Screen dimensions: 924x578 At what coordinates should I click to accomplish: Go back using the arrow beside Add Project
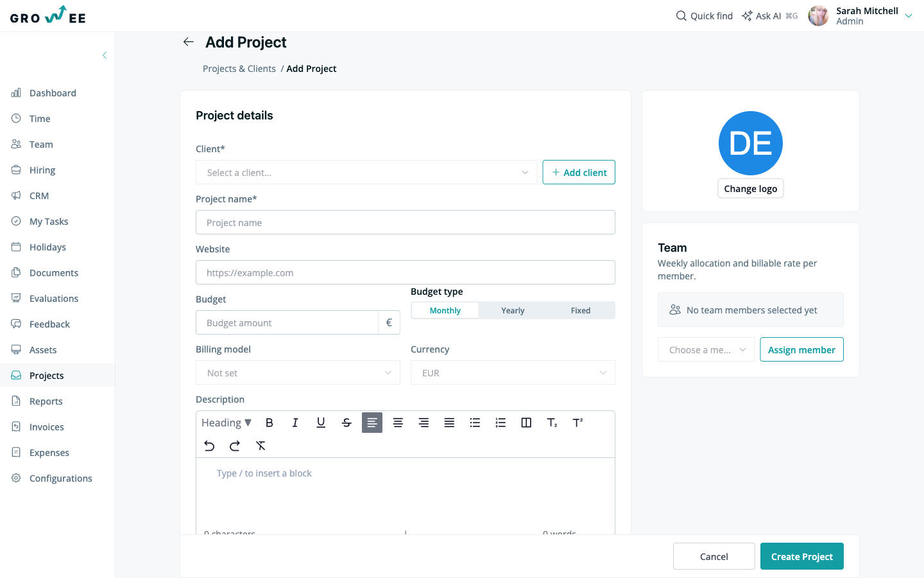click(x=188, y=42)
